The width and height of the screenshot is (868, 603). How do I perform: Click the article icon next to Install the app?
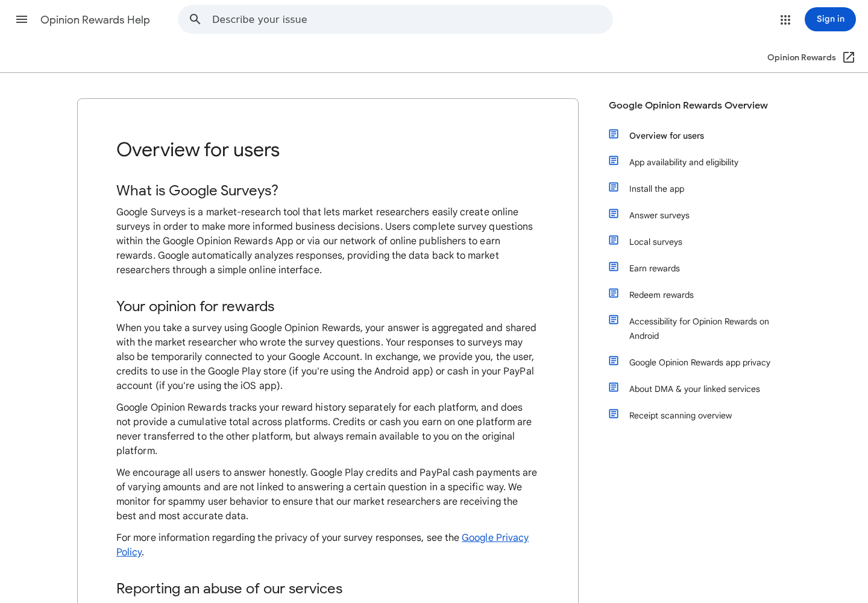pyautogui.click(x=614, y=187)
